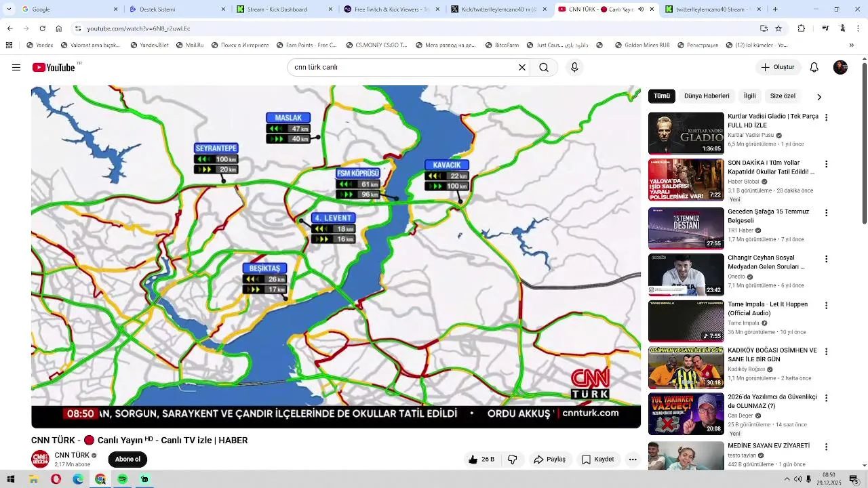Clear the search box with the X icon

point(522,67)
